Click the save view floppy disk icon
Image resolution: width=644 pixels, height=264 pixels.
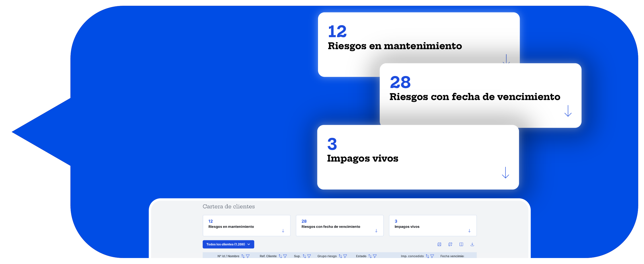(x=439, y=244)
